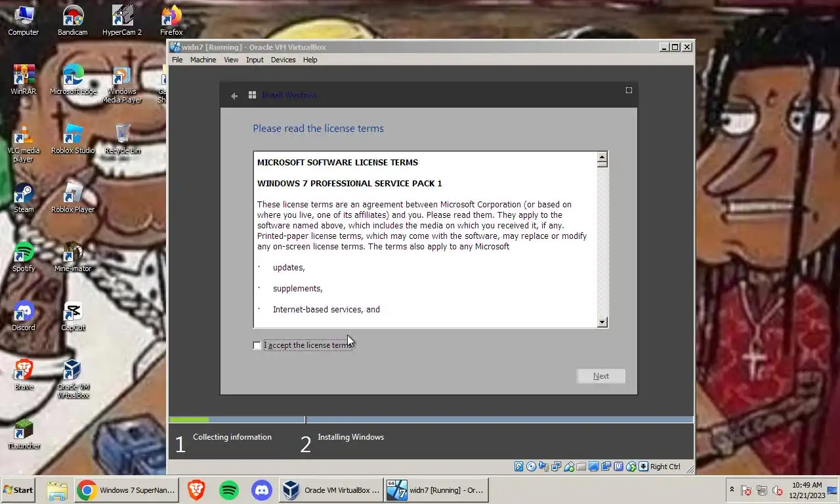Click the Next button in Install Windows
This screenshot has width=840, height=504.
pyautogui.click(x=601, y=376)
